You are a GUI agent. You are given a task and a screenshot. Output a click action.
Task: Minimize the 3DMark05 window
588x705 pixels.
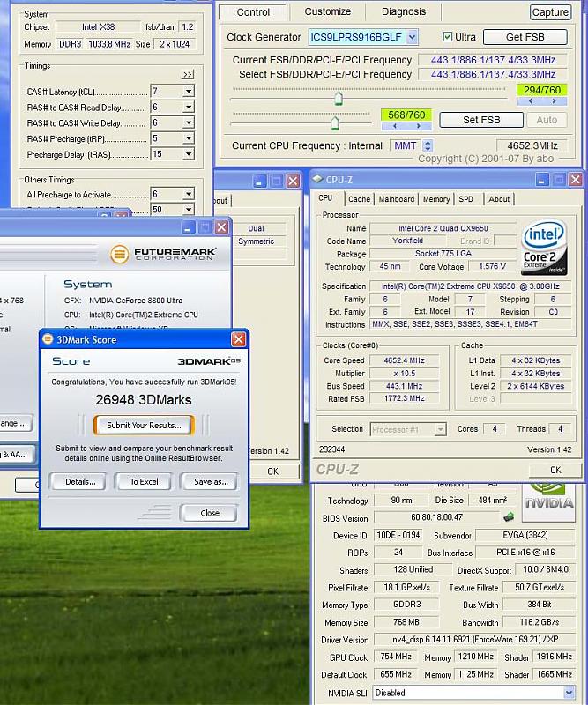coord(188,227)
